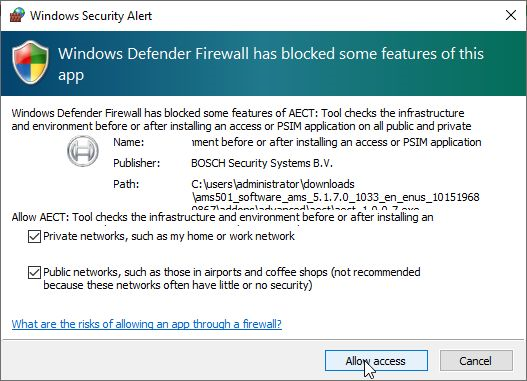Image resolution: width=527 pixels, height=381 pixels.
Task: Toggle the Private networks checkbox
Action: click(x=34, y=237)
